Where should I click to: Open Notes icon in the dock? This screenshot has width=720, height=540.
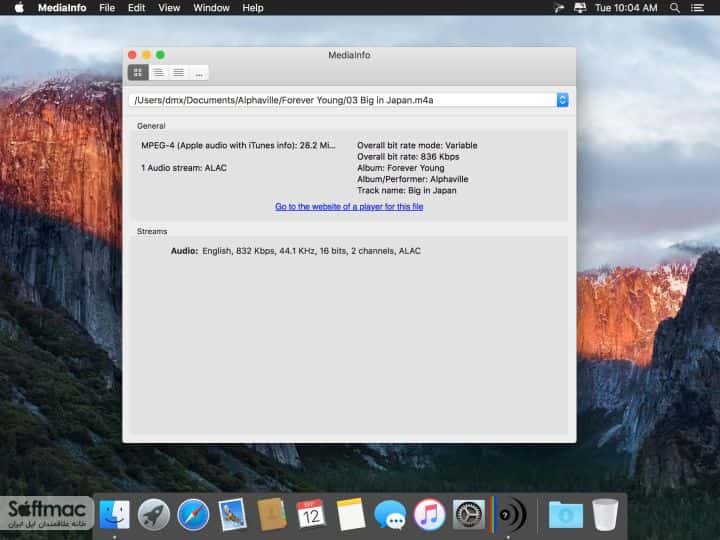(x=351, y=515)
